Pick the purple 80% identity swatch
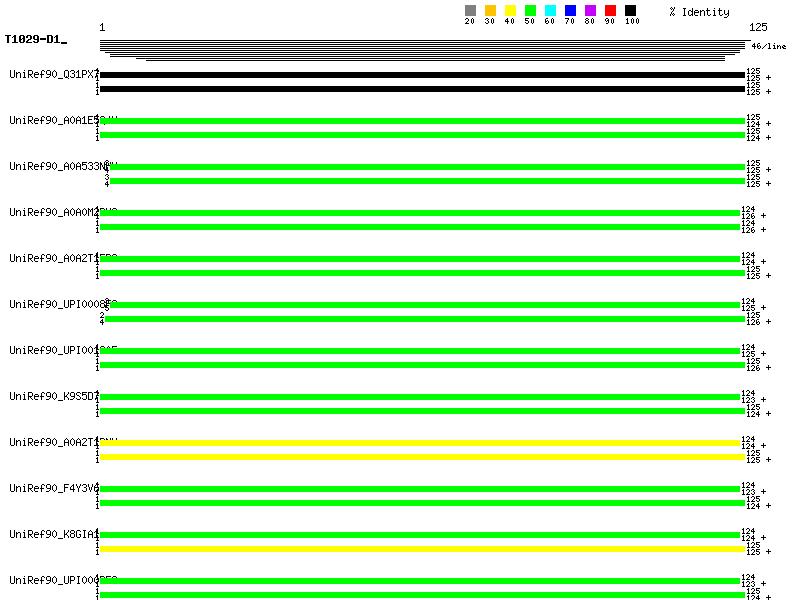The width and height of the screenshot is (800, 600). coord(590,11)
